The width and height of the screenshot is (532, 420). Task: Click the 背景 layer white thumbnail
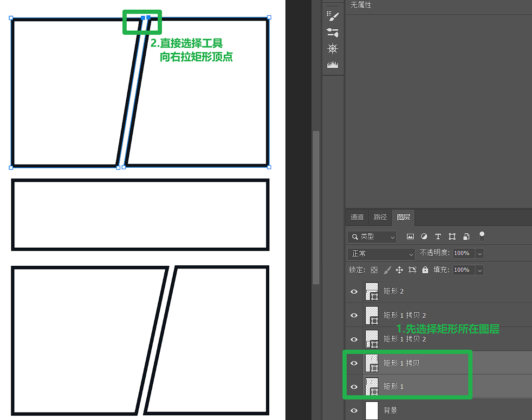point(371,411)
